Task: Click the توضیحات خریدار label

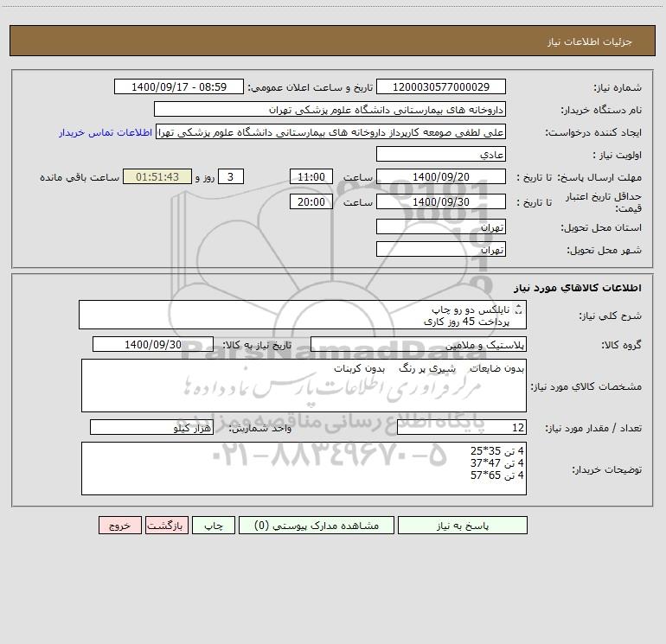Action: click(607, 469)
